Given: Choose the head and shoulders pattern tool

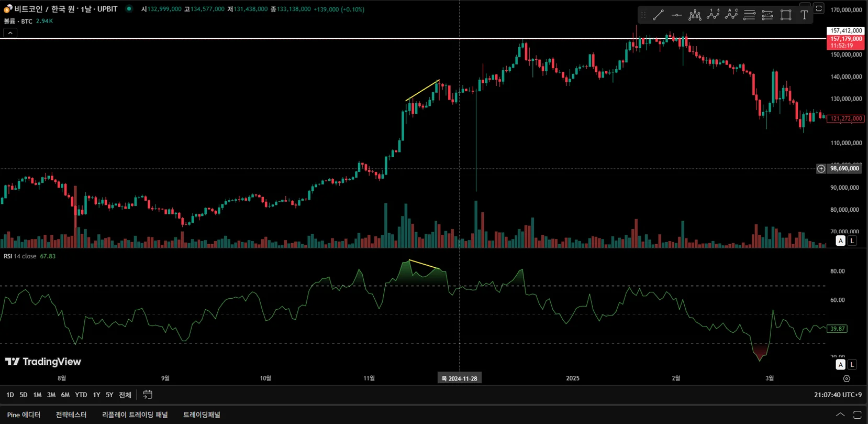Looking at the screenshot, I should pyautogui.click(x=695, y=15).
